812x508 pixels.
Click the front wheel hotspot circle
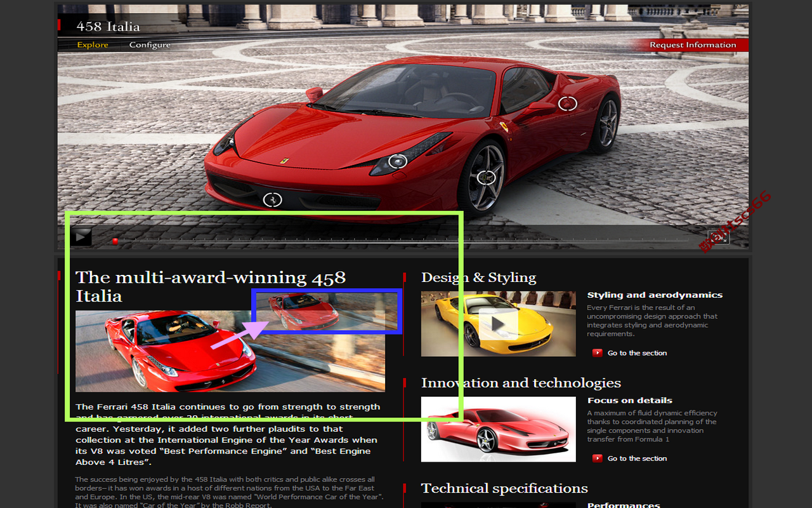click(486, 178)
